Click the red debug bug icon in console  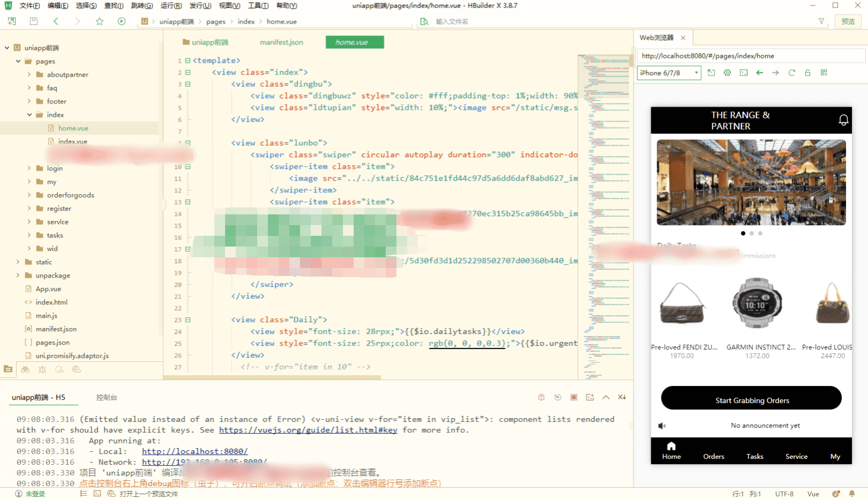[x=541, y=397]
